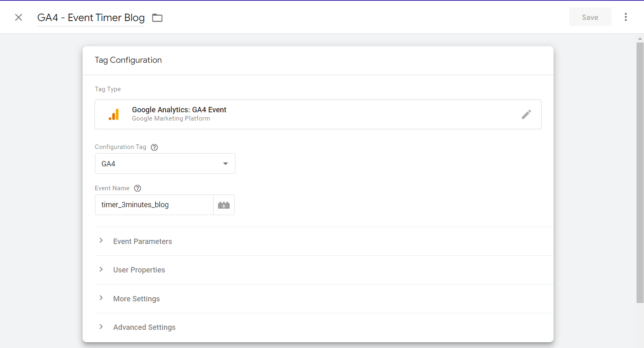Expand the Event Parameters section
The image size is (644, 348).
click(x=143, y=241)
